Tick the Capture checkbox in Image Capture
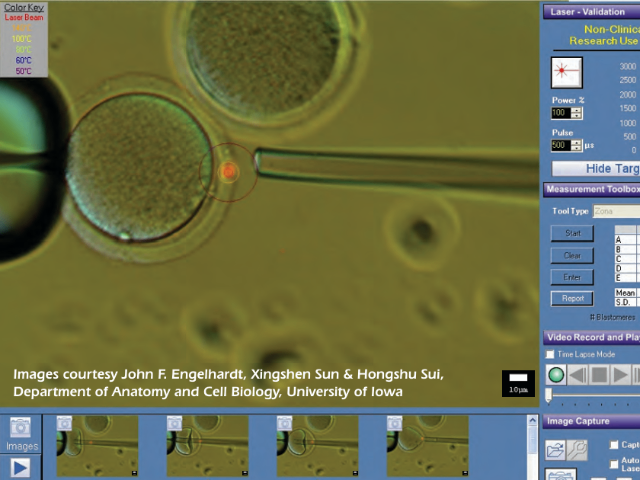 click(614, 444)
